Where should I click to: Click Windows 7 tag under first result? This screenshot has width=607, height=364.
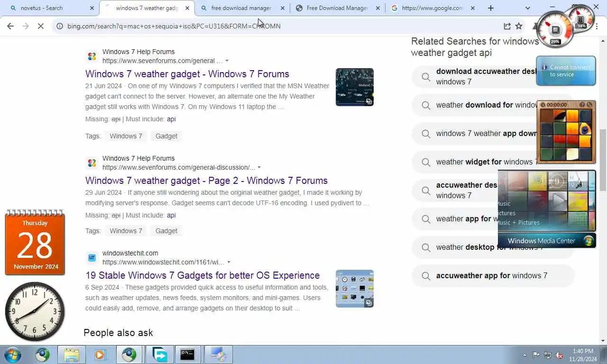click(126, 136)
